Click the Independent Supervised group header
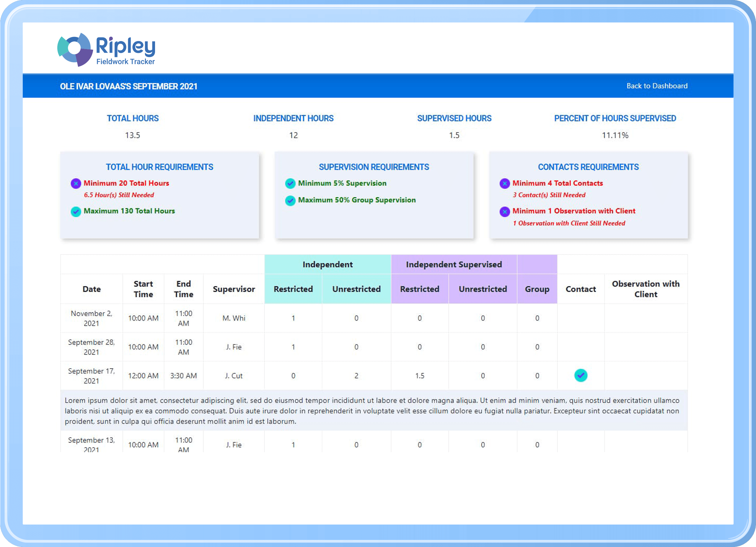This screenshot has width=756, height=547. (454, 264)
